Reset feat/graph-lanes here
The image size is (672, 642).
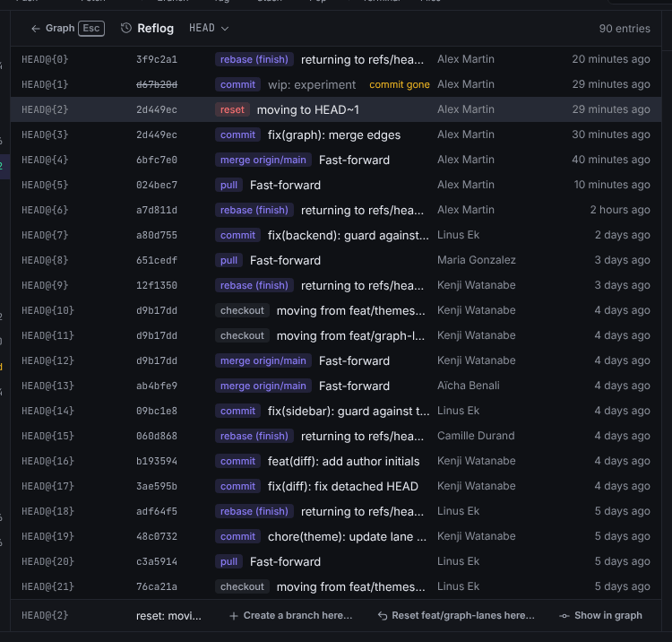pyautogui.click(x=456, y=615)
